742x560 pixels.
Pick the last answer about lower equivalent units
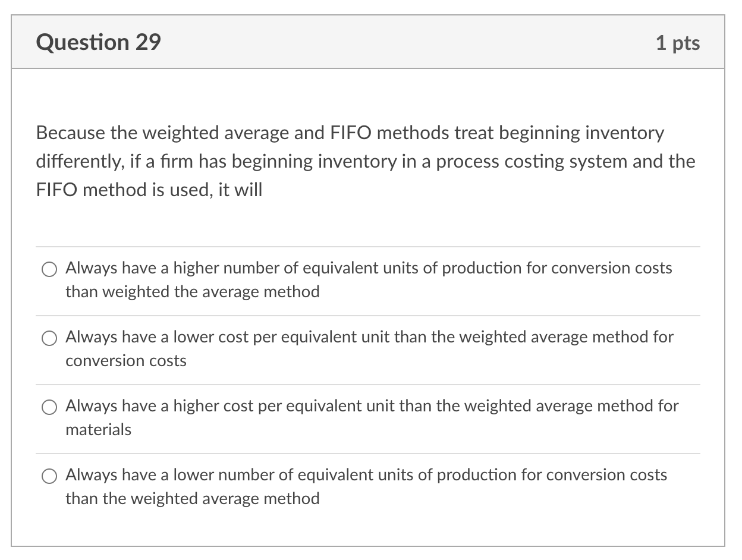tap(50, 476)
